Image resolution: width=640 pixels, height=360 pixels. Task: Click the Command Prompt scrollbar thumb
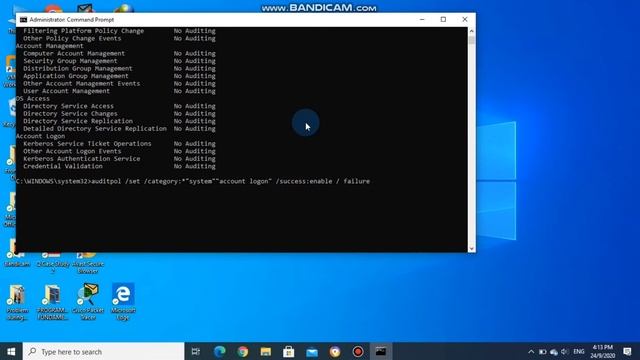point(471,40)
